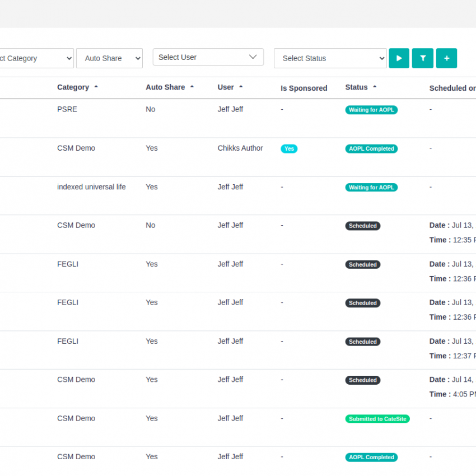Open the Select Status dropdown
The width and height of the screenshot is (476, 476).
coord(330,58)
